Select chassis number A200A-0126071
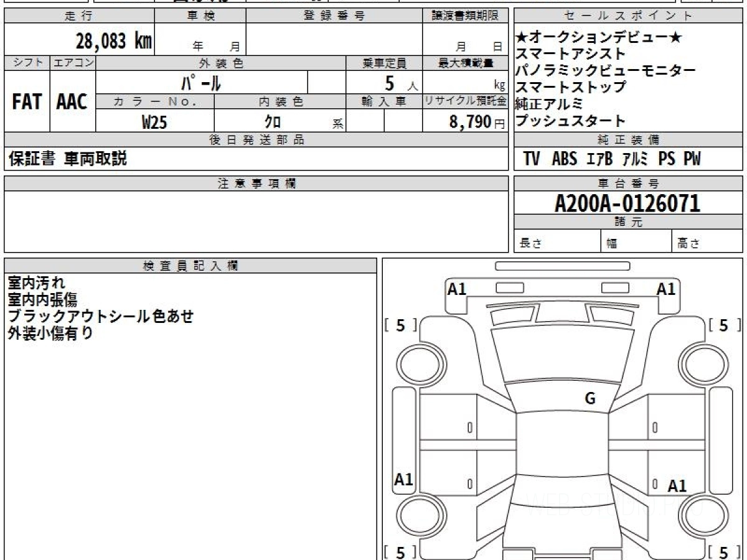Screen dimensions: 747x560 click(627, 203)
